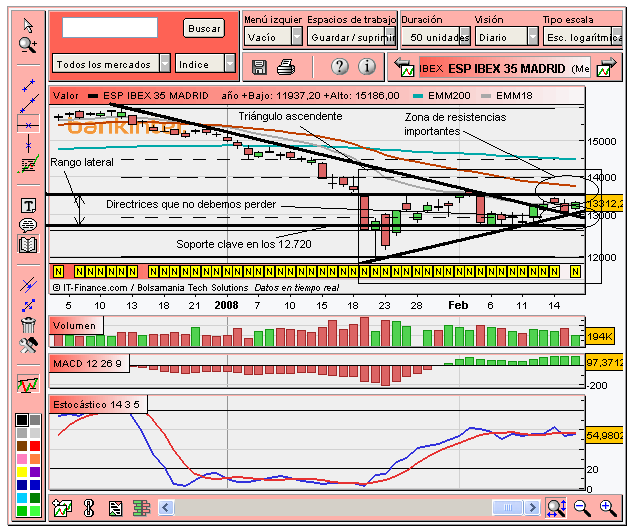Select the text T annotation tool
The height and width of the screenshot is (532, 631).
pyautogui.click(x=28, y=206)
